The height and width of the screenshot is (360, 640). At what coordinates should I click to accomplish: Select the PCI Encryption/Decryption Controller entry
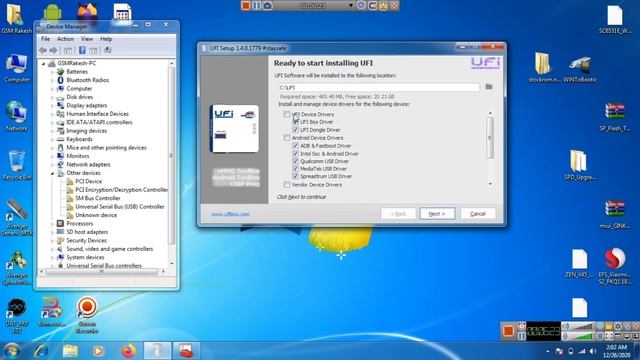121,190
